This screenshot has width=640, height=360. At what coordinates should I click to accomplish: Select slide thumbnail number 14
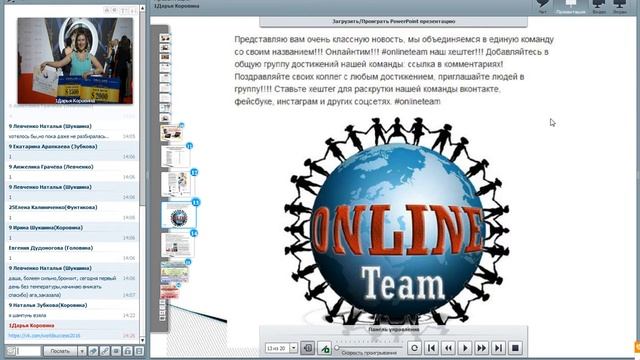178,244
